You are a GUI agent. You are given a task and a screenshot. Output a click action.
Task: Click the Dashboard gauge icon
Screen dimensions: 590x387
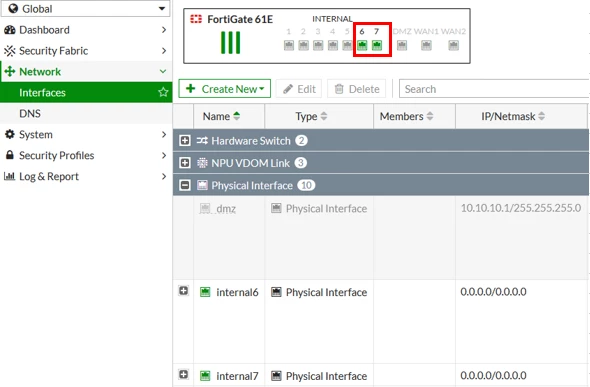(x=10, y=30)
